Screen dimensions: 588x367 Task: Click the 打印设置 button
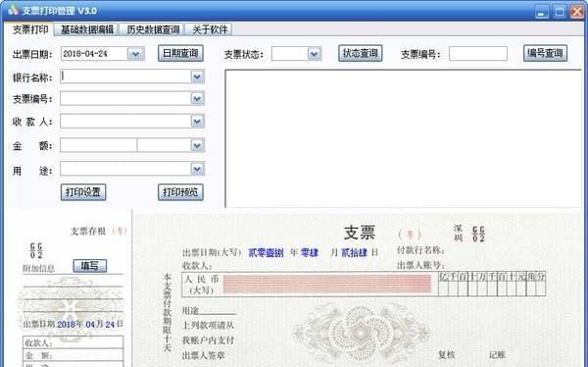[83, 192]
